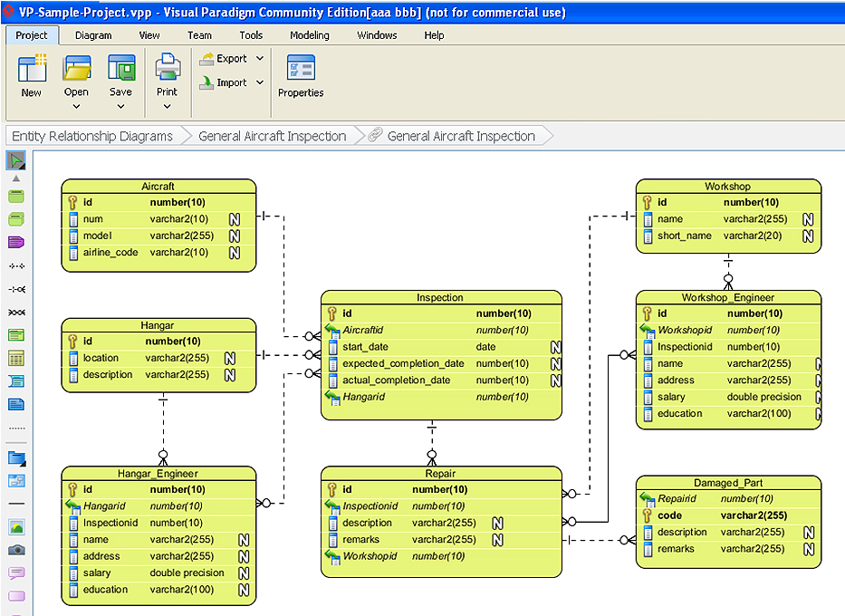Expand the Open button dropdown arrow

coord(76,106)
